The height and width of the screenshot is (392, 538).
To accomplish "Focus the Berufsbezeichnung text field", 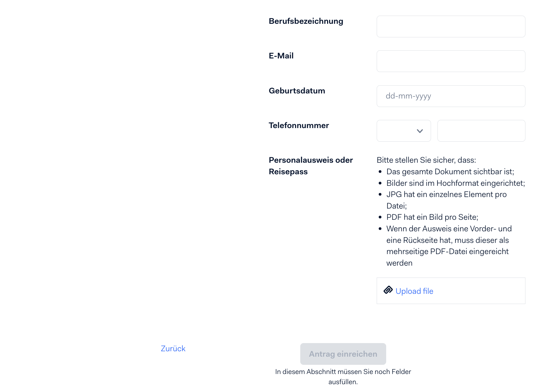I will [451, 26].
